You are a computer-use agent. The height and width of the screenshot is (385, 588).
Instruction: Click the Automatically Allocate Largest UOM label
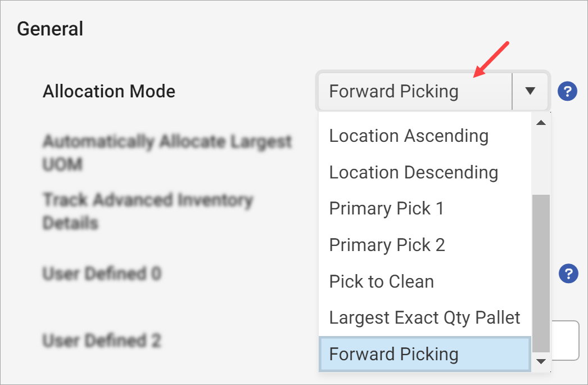[166, 153]
